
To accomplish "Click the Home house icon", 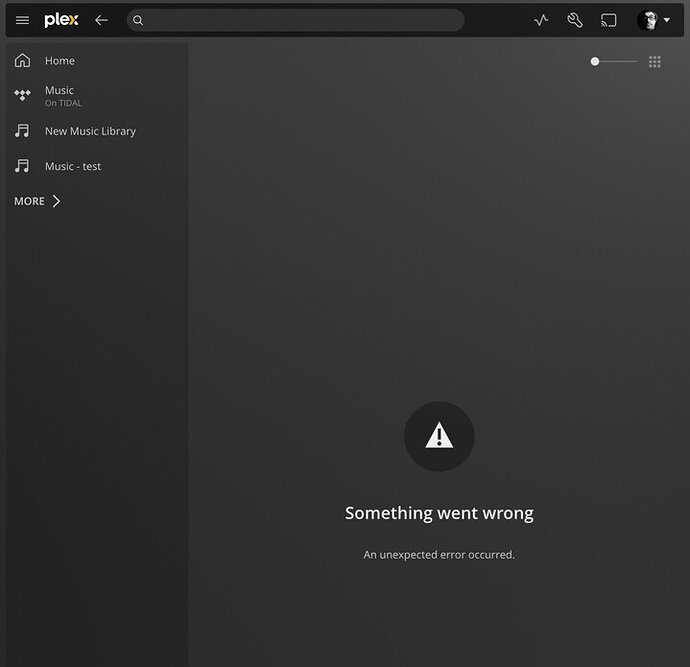I will click(22, 60).
